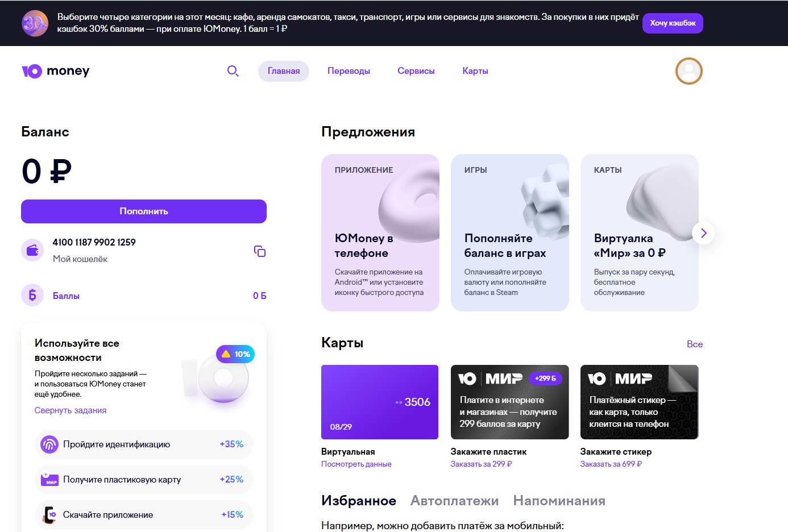Click Закажите стикер title
Viewport: 788px width, 532px height.
pos(616,452)
